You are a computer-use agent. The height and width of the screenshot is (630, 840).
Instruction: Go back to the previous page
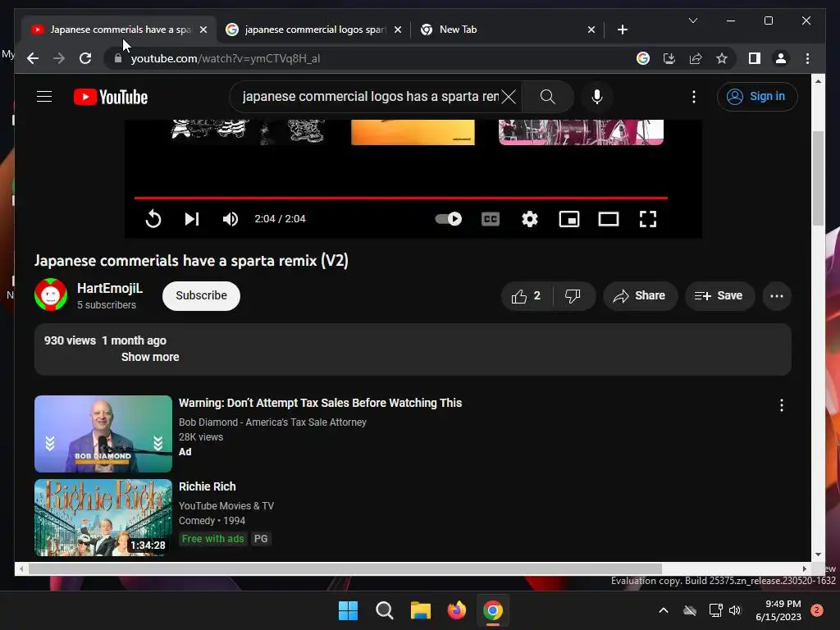click(33, 58)
